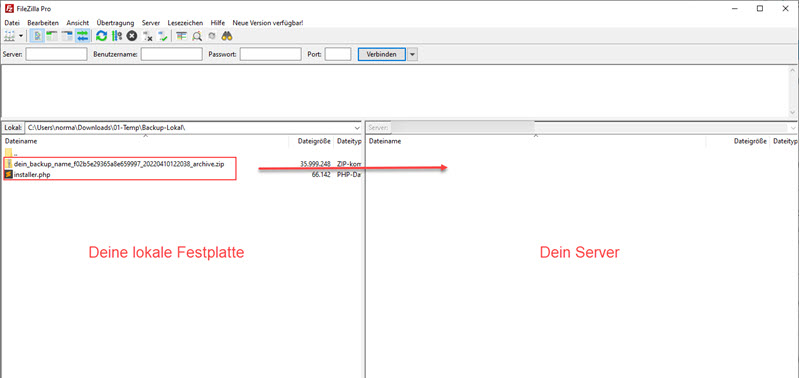Toggle the transfer queue display icon
Screen dimensions: 800x378
[82, 36]
